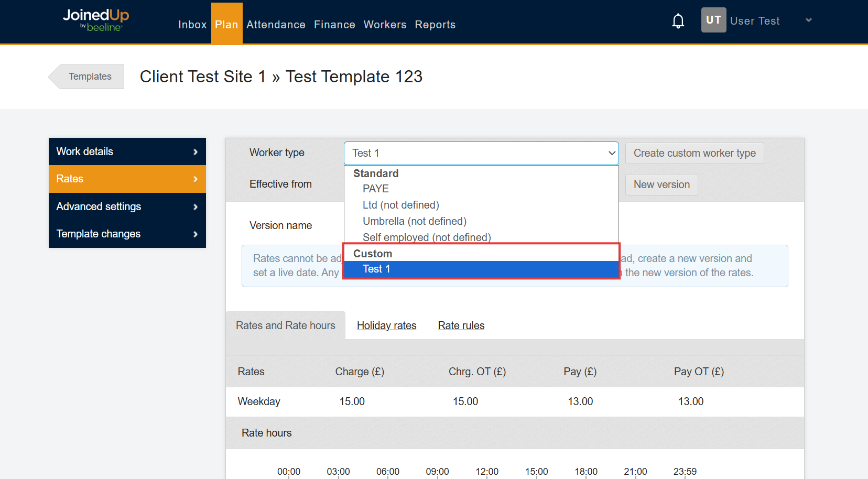Choose Umbrella (not defined) option

tap(481, 221)
